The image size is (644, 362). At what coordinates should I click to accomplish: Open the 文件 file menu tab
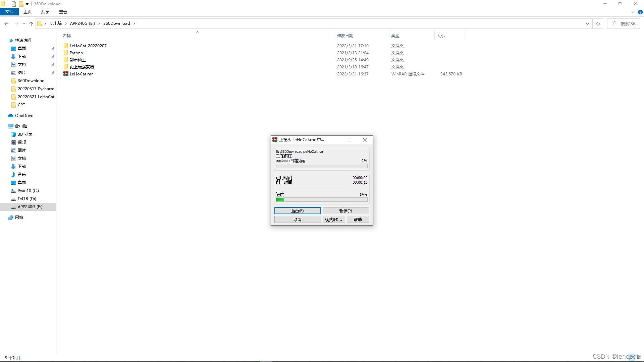click(9, 12)
